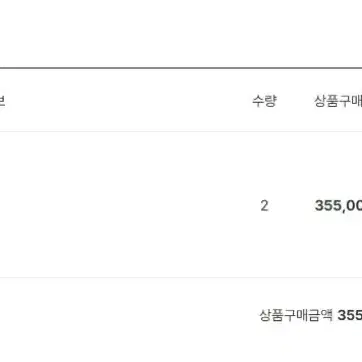Select the bold 355,00 price in the product row
Viewport: 362px width, 362px height.
tap(338, 206)
